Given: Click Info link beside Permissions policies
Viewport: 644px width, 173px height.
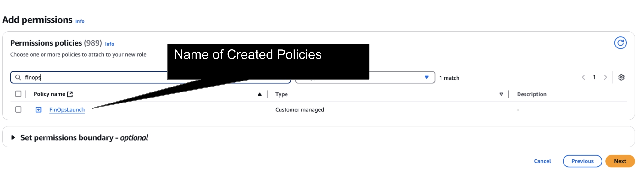Looking at the screenshot, I should [109, 44].
